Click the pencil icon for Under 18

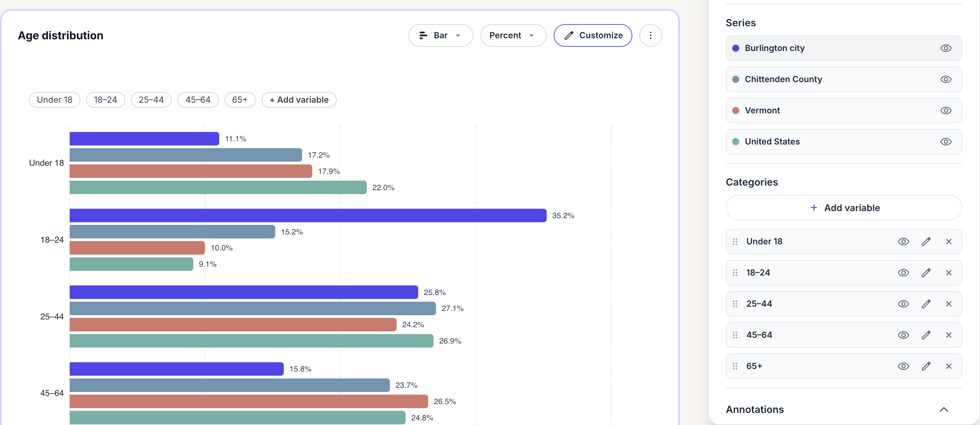[925, 242]
